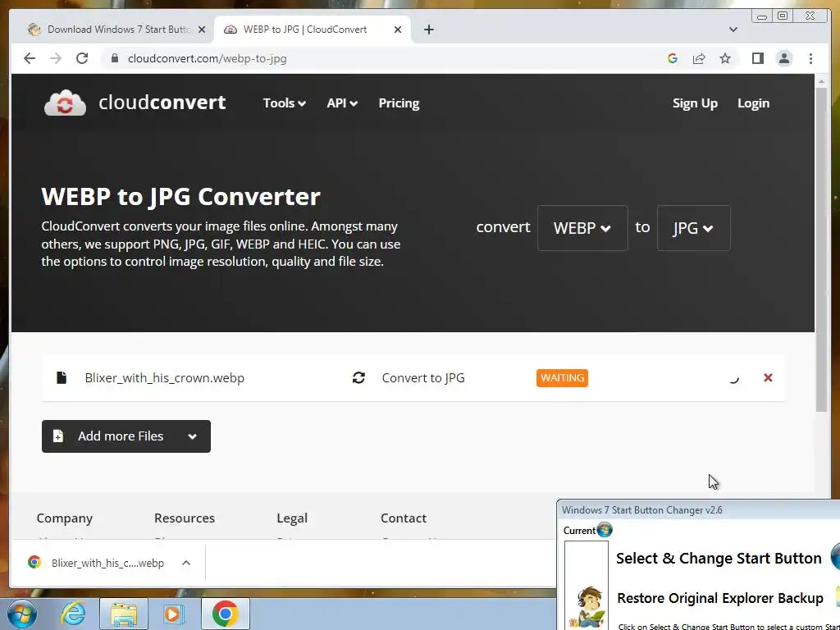This screenshot has height=630, width=840.
Task: Launch Internet Explorer from taskbar
Action: click(73, 614)
